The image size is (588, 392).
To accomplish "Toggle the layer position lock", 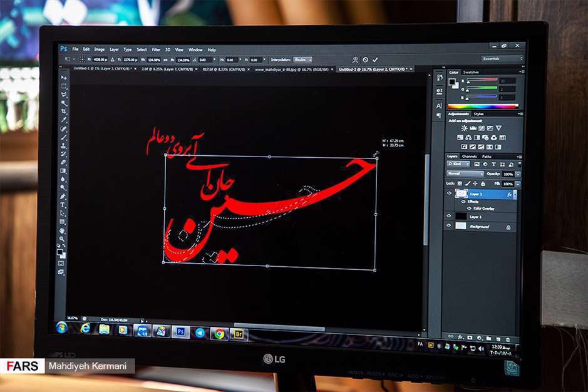I will [475, 183].
